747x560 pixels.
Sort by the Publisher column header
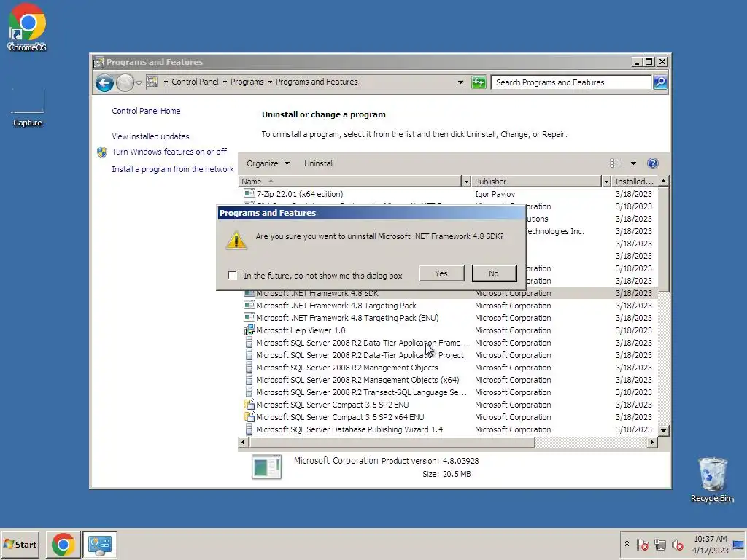pyautogui.click(x=536, y=182)
